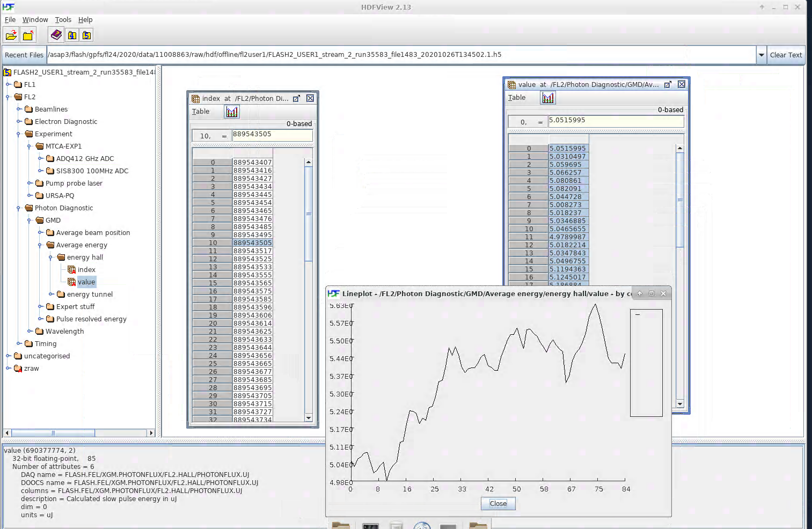Click the index table vertical scrollbar
812x529 pixels.
click(309, 290)
